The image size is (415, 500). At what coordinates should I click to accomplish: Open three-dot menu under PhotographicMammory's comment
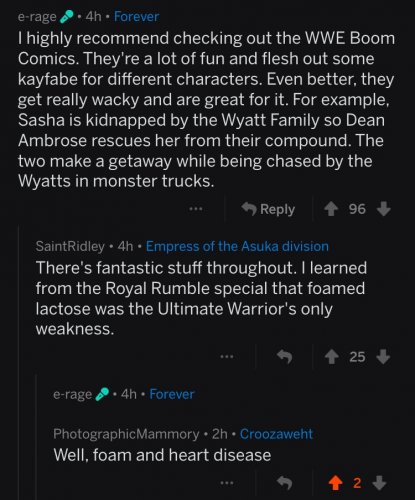pyautogui.click(x=227, y=482)
